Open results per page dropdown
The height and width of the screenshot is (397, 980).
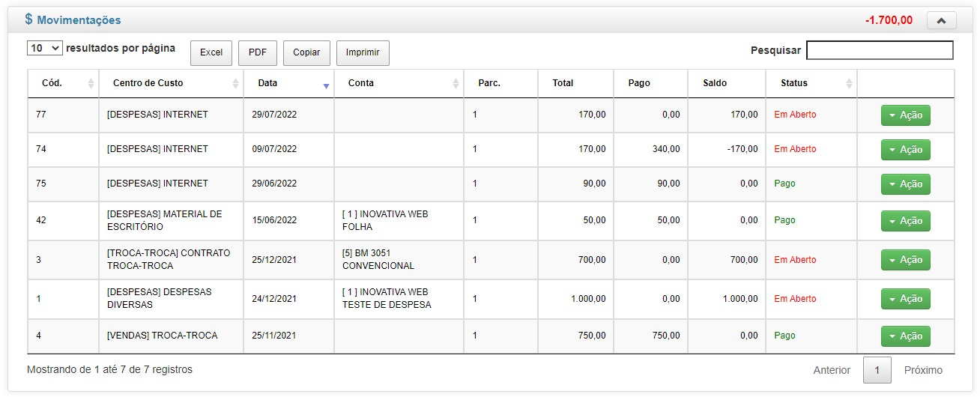[x=44, y=48]
